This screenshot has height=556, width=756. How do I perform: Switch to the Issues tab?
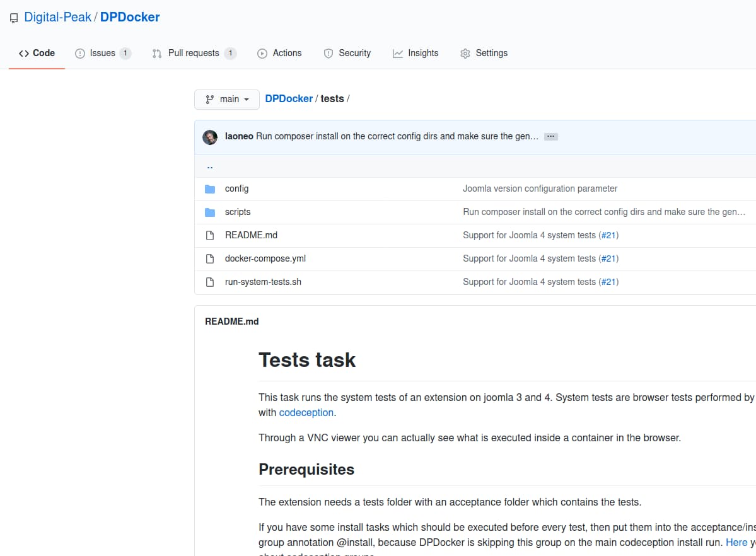pyautogui.click(x=102, y=54)
